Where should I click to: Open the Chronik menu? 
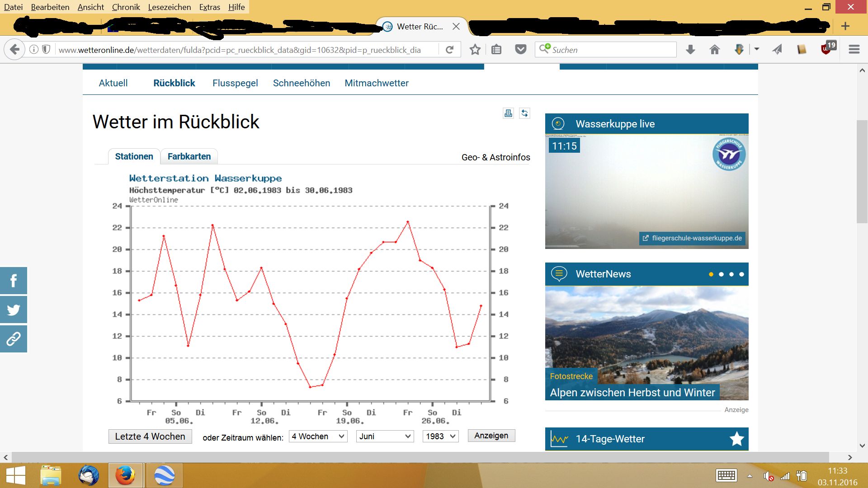tap(126, 7)
